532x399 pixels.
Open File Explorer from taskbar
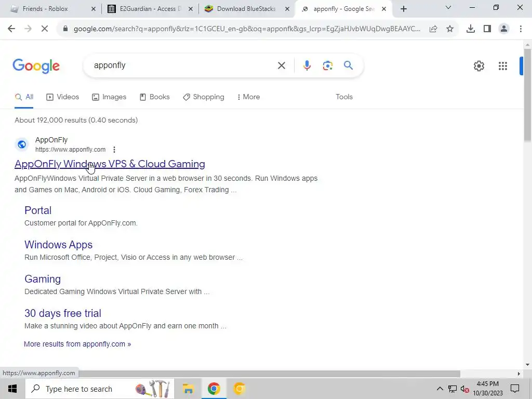188,389
